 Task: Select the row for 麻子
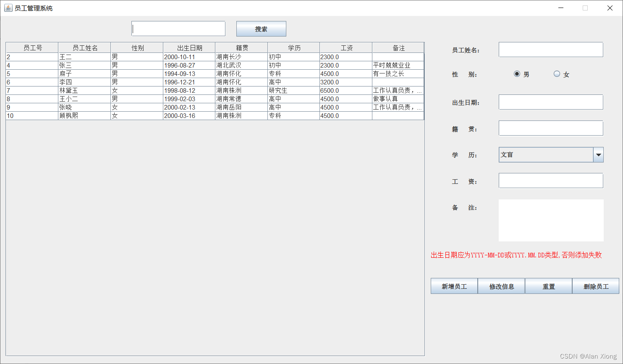click(215, 73)
